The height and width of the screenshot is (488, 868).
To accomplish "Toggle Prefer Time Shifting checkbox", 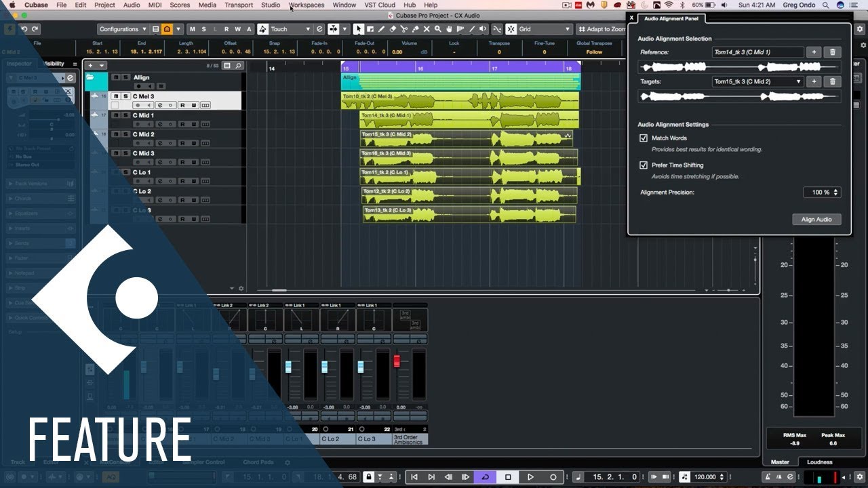I will [644, 165].
